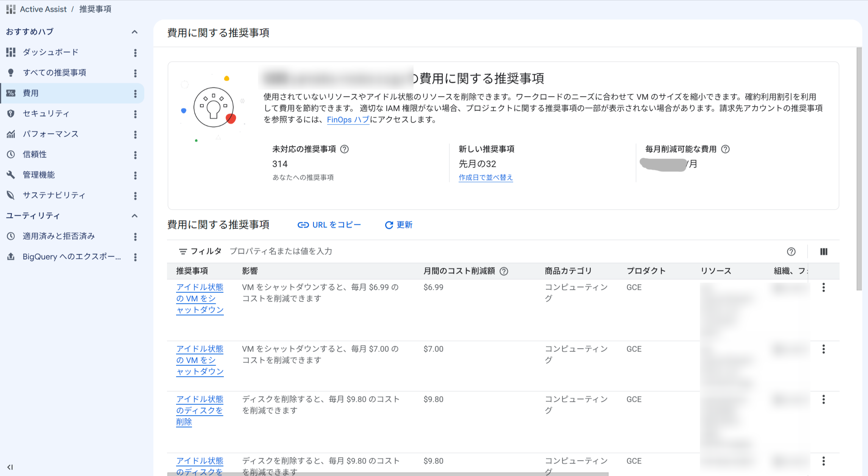Collapse the left navigation panel
This screenshot has width=868, height=476.
coord(10,467)
